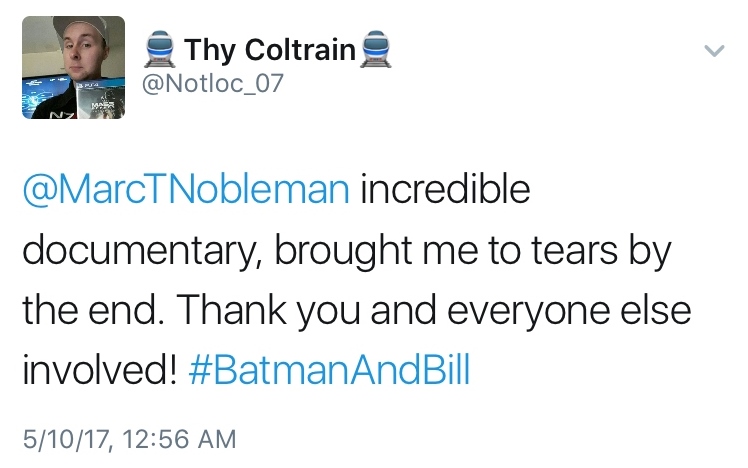Open the tweet author's profile photo

(x=73, y=67)
